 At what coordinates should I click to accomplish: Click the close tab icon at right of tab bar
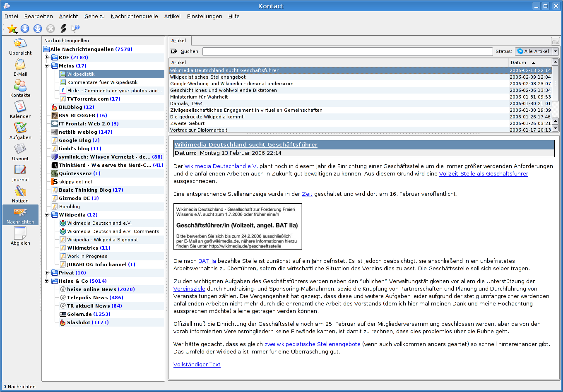555,41
